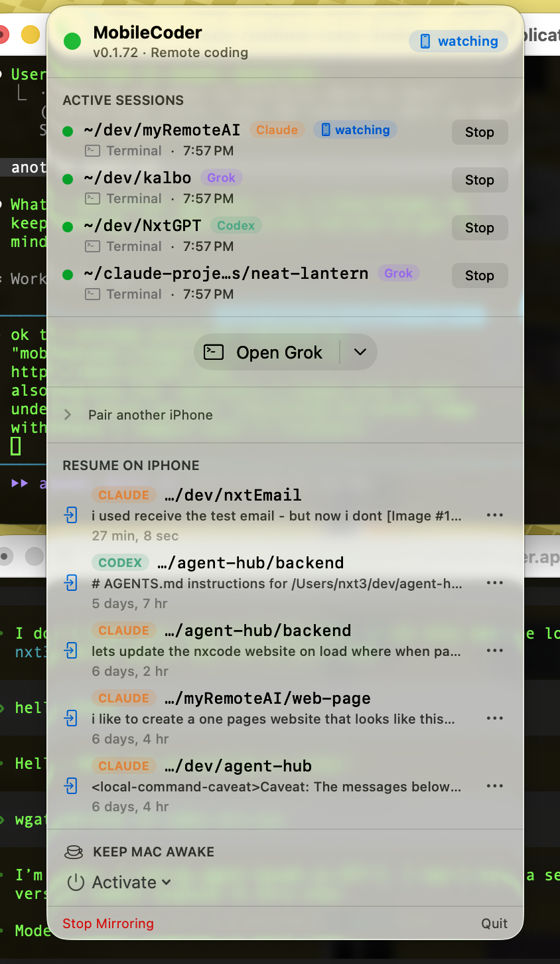Click green status dot of ~/dev/kalbo

tap(68, 179)
